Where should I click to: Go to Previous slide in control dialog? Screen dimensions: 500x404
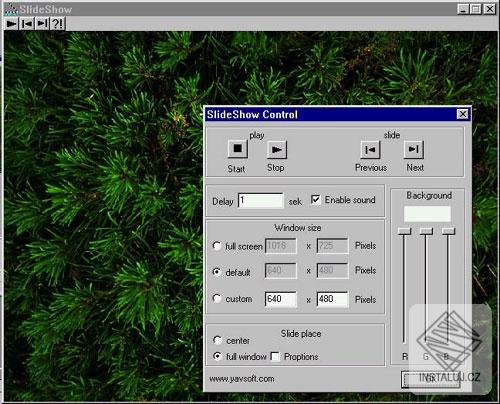[370, 150]
